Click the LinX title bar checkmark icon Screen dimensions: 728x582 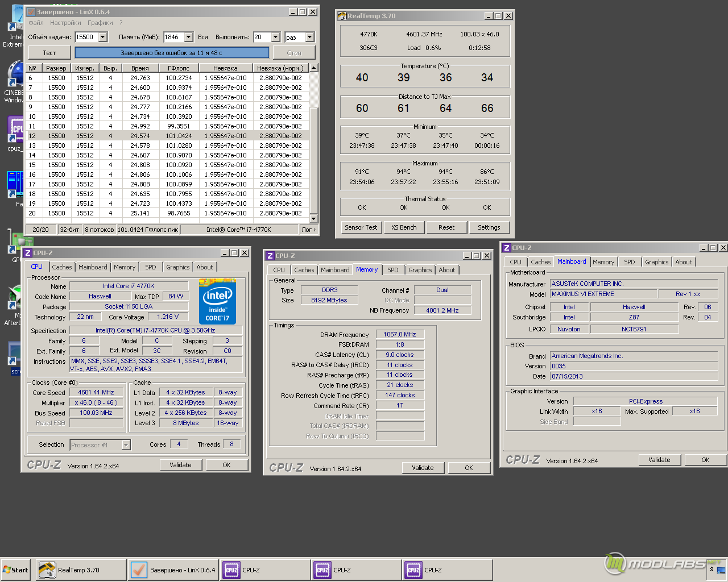point(31,12)
